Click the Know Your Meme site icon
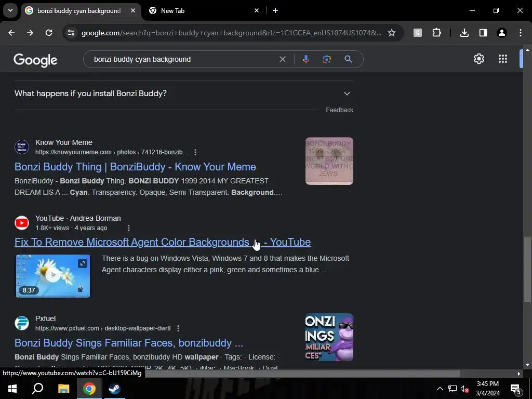 coord(22,147)
